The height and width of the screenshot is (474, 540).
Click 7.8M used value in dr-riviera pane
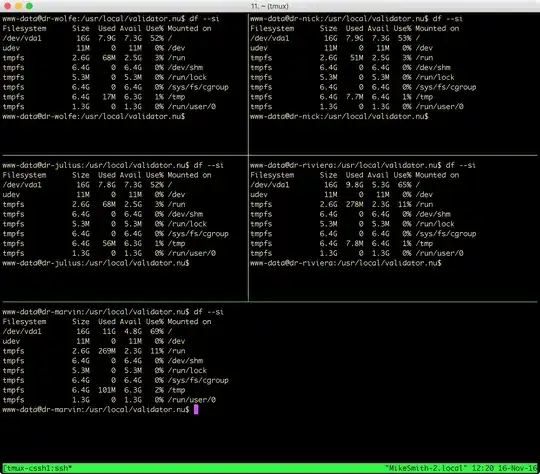click(x=354, y=244)
